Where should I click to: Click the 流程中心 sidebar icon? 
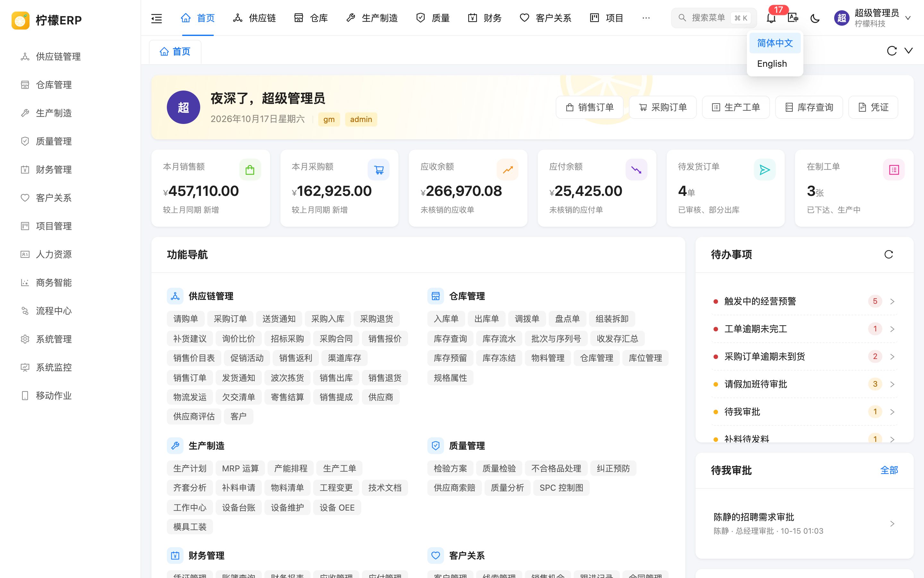(25, 311)
